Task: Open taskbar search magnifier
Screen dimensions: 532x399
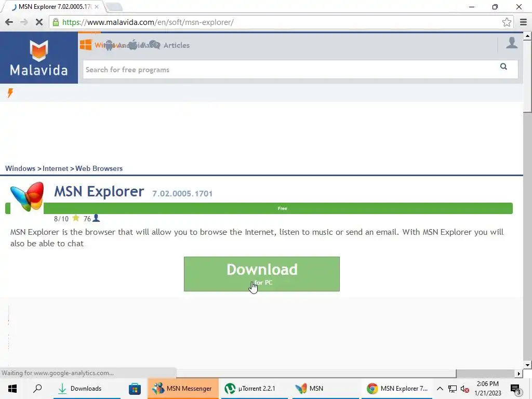Action: [37, 389]
